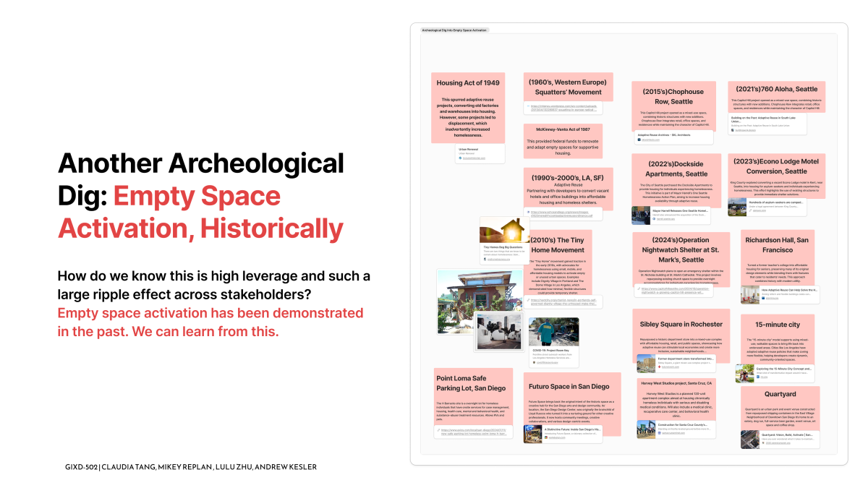Open the Urban Renewal link preview

coord(480,153)
